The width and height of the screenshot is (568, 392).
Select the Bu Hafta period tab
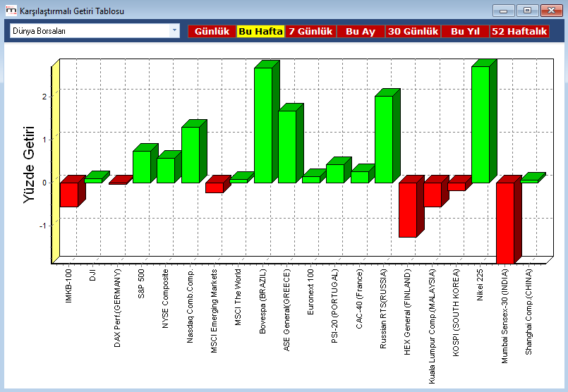tap(260, 31)
